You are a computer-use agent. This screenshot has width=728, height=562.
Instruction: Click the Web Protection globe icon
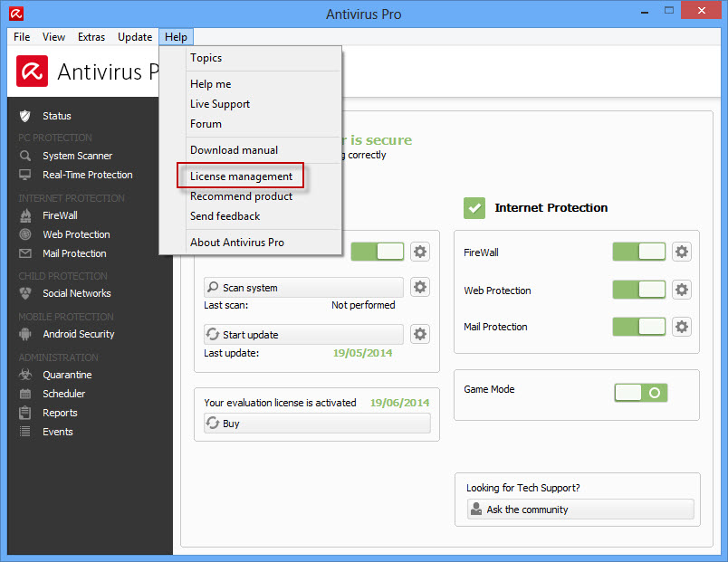point(25,234)
